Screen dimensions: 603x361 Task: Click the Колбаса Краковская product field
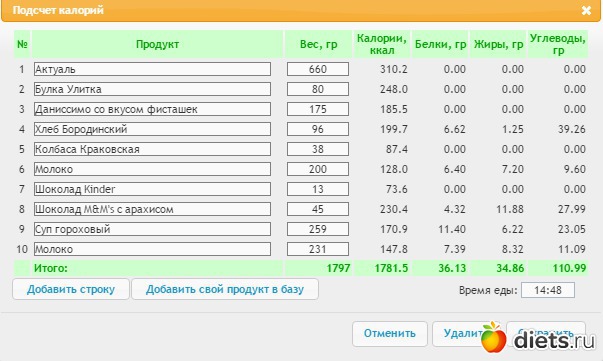point(152,149)
